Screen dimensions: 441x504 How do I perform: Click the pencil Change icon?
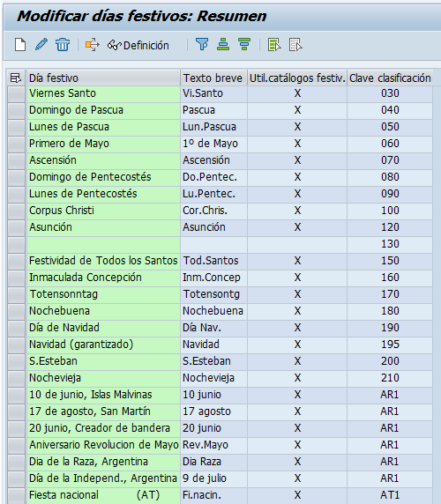tap(41, 45)
